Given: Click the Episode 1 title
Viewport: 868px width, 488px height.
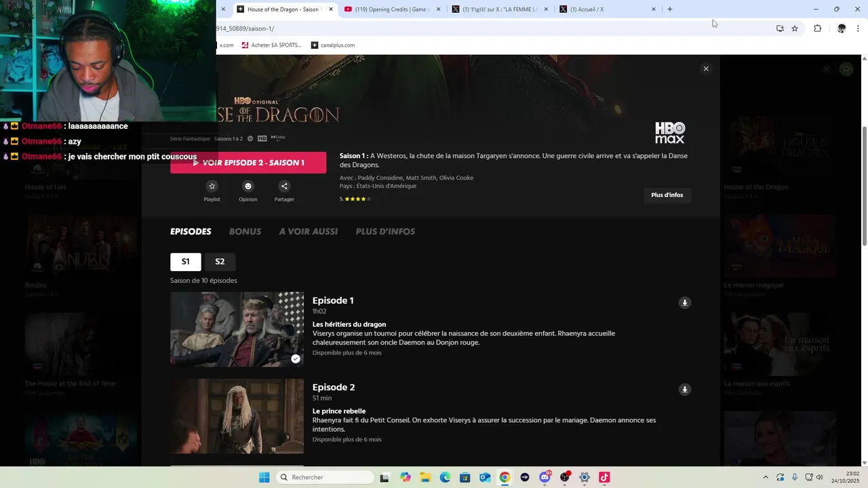Looking at the screenshot, I should (333, 300).
